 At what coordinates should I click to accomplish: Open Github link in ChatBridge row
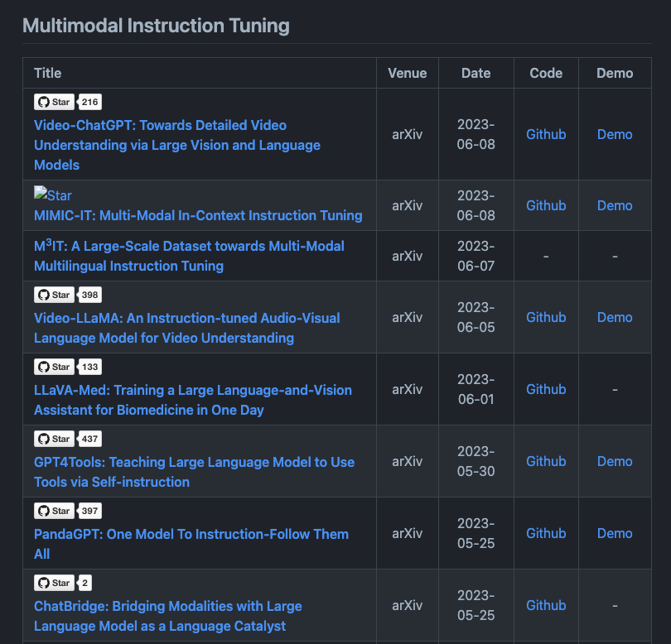[x=546, y=605]
